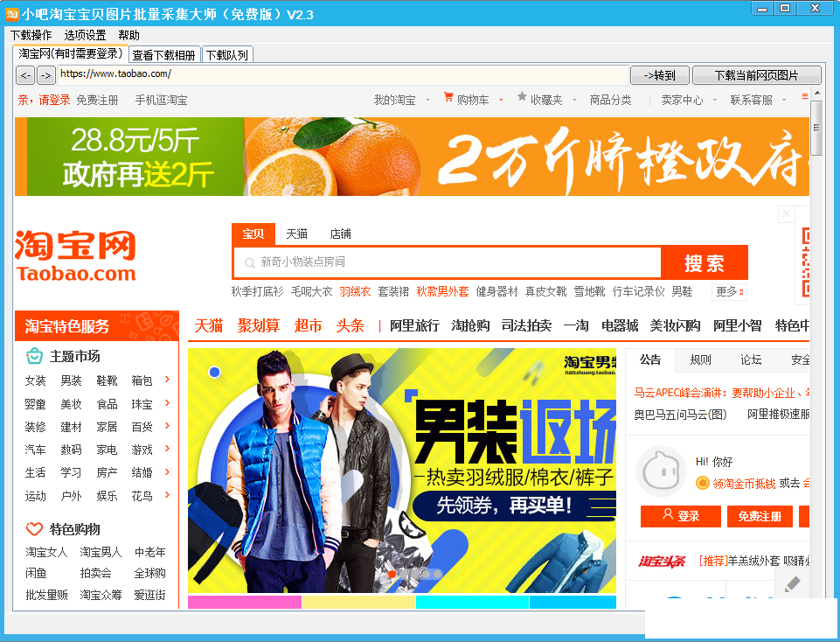
Task: Click the Taobao search input box
Action: [x=446, y=262]
